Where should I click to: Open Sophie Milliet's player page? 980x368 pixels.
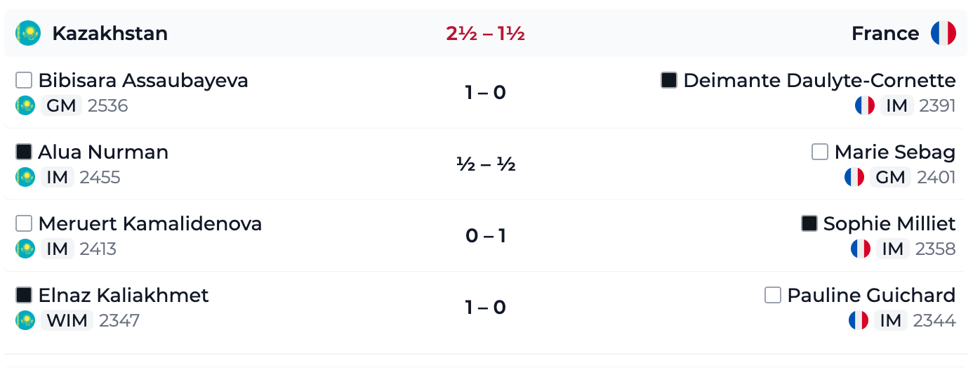889,223
